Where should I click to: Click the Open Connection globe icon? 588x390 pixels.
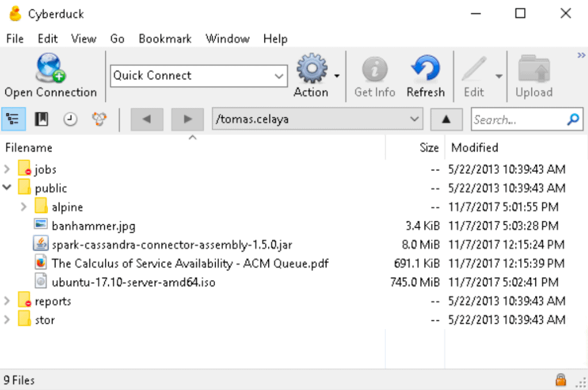click(x=51, y=68)
